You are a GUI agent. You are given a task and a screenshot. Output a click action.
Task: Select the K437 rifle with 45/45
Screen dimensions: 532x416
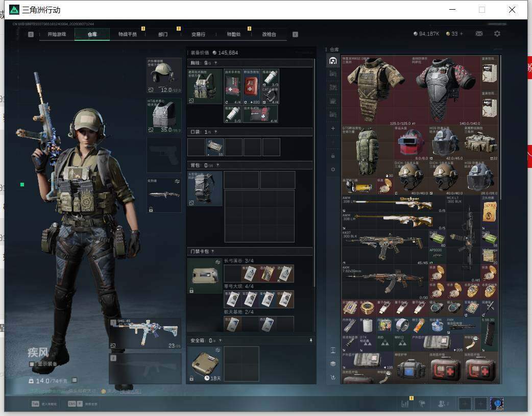coord(385,248)
